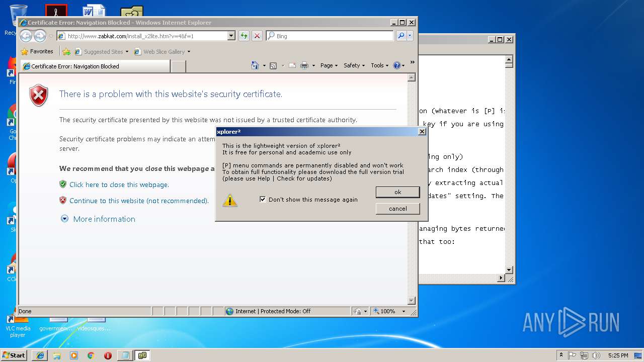This screenshot has height=362, width=644.
Task: Show more command bar items chevron
Action: tap(412, 62)
